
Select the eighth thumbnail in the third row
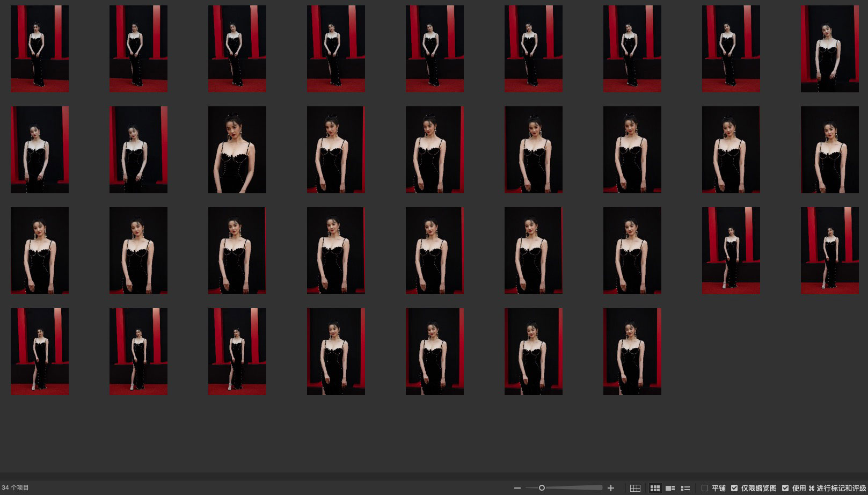pos(731,251)
